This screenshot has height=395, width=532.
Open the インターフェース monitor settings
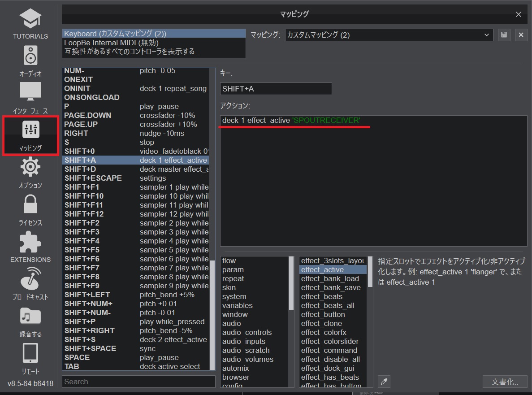coord(30,91)
